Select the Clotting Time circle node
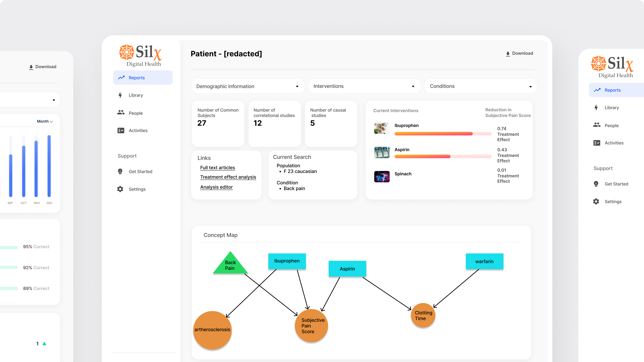644x362 pixels. point(423,315)
